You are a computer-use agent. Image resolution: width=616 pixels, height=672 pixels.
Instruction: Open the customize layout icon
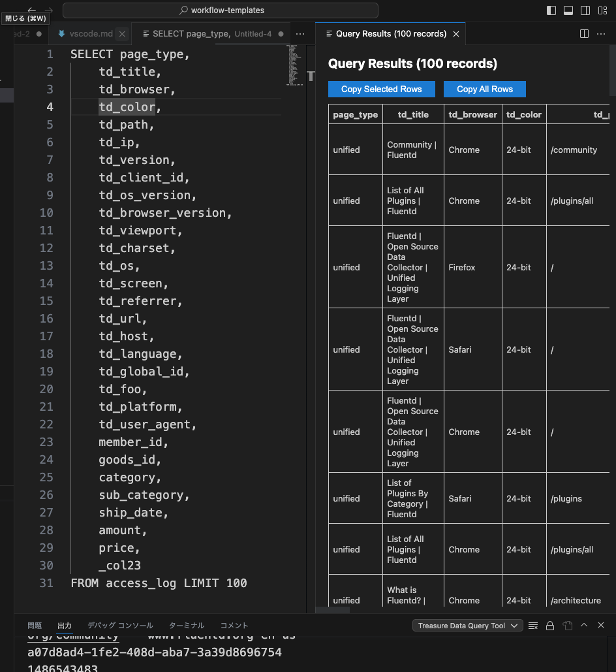(602, 10)
